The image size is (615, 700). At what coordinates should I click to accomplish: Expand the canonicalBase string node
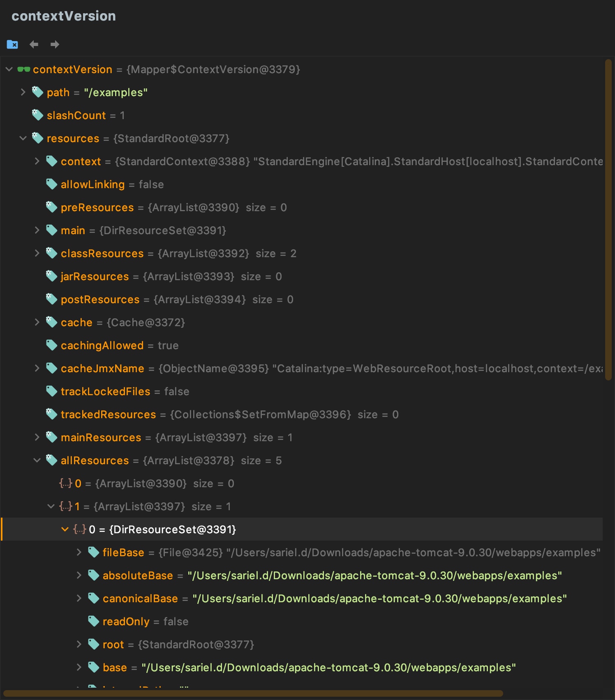click(x=79, y=598)
